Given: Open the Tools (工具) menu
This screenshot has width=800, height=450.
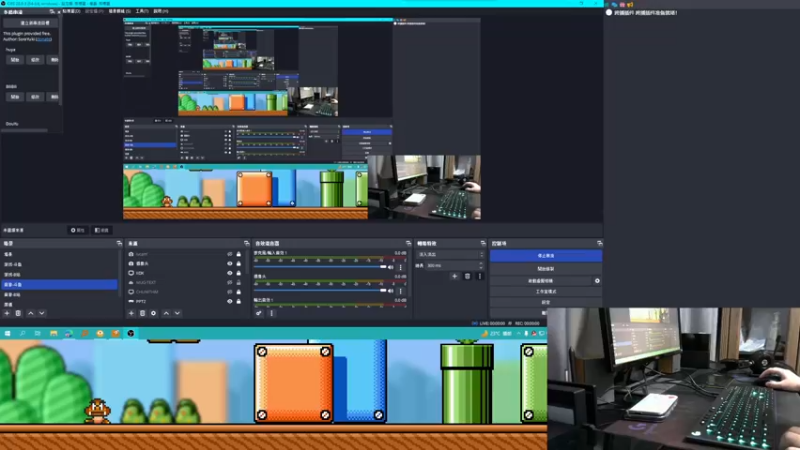Looking at the screenshot, I should (x=142, y=11).
